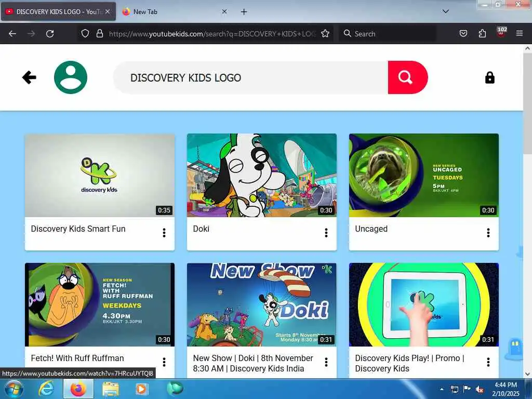This screenshot has width=532, height=399.
Task: Open New Show Doki 8th November title
Action: [253, 363]
